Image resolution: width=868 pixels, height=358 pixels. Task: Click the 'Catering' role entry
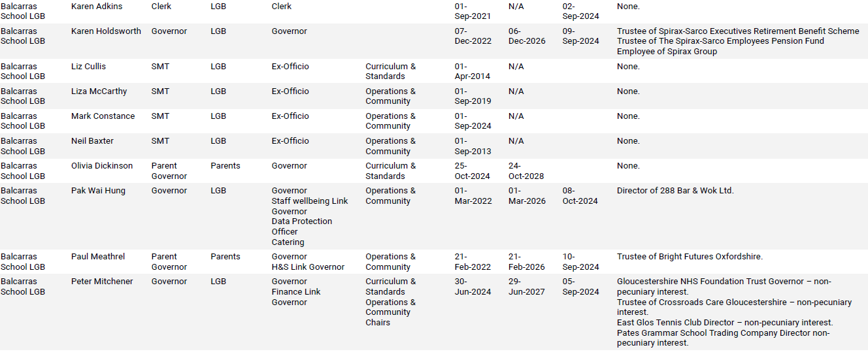point(288,242)
